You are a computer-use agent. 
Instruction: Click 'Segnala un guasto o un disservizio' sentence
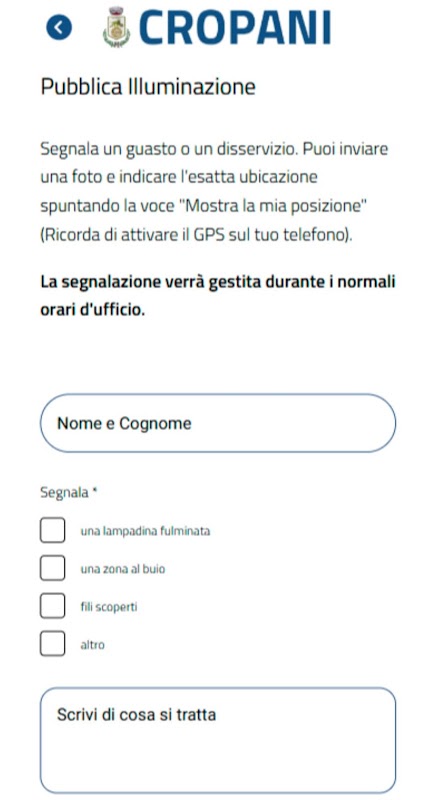coord(170,149)
